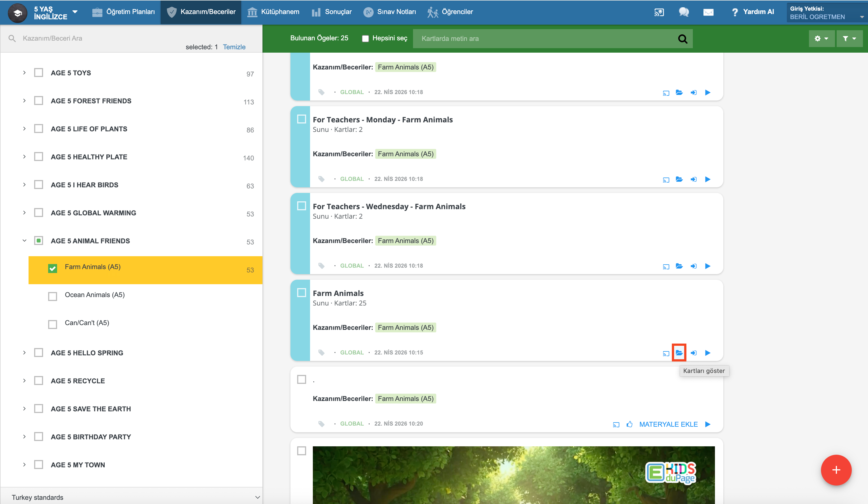Expand the AGE 5 LIFE OF PLANTS node

click(24, 129)
